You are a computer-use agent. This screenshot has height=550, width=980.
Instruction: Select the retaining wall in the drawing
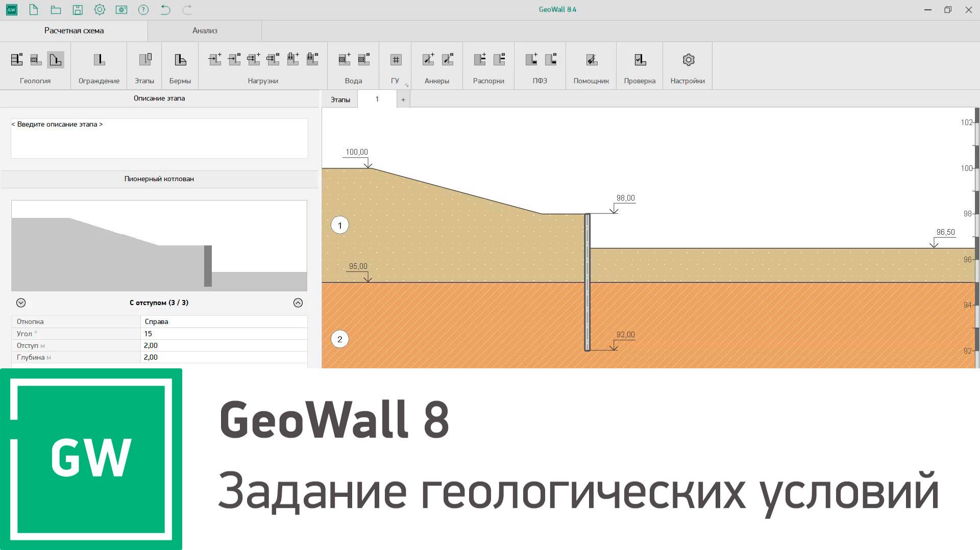point(587,282)
